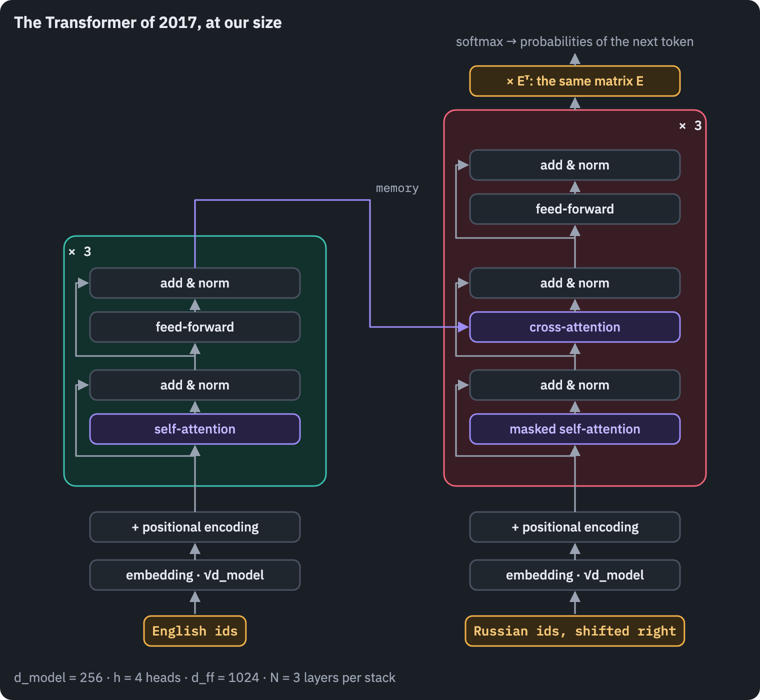Select the encoder 'add & norm' box after feed-forward
Screen dimensions: 760x700
195,283
